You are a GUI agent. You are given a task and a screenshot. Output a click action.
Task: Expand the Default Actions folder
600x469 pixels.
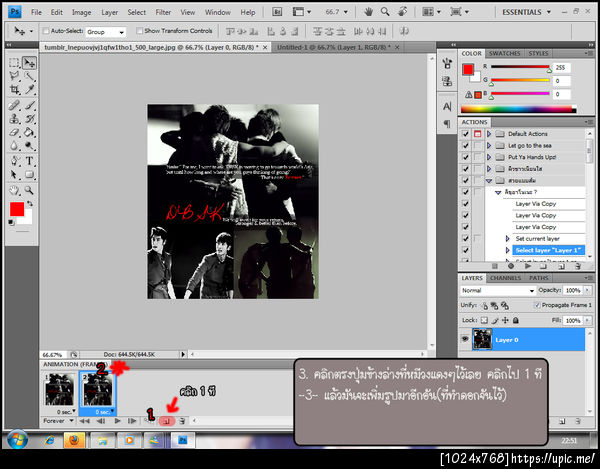[x=489, y=134]
